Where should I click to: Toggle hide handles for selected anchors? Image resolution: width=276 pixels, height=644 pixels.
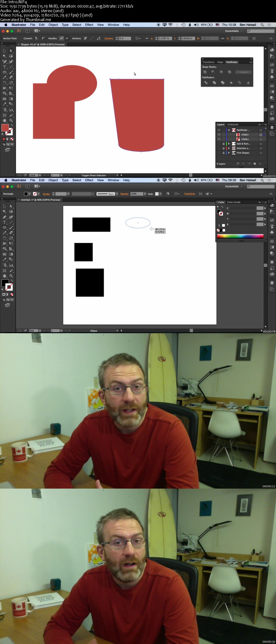[67, 38]
